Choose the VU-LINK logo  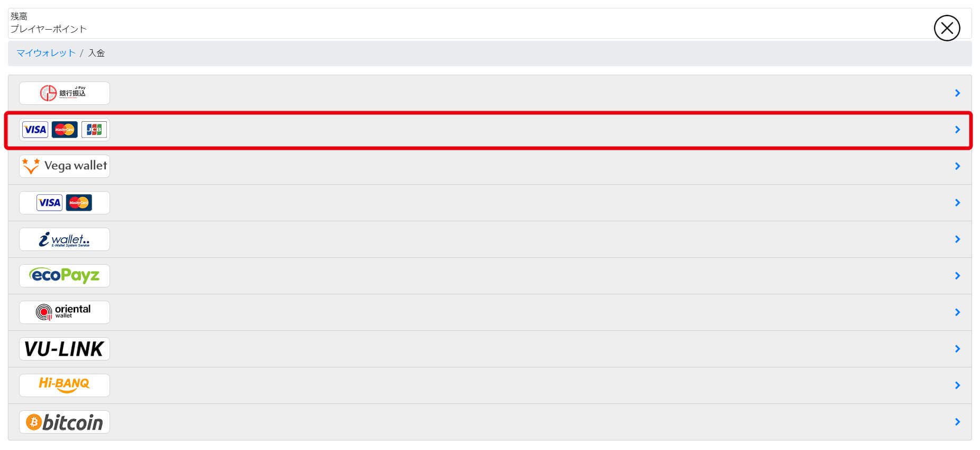tap(65, 349)
